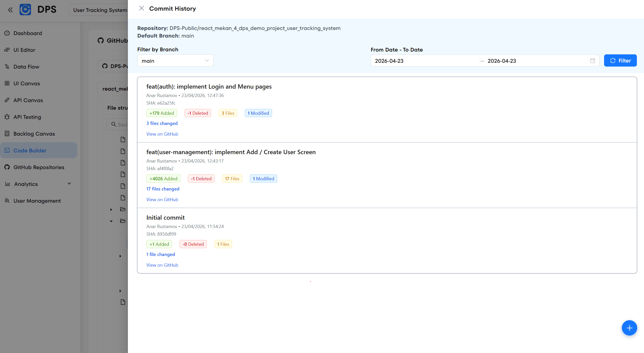Click 'SHA: e62a25fc' text
The width and height of the screenshot is (644, 353).
tap(161, 103)
